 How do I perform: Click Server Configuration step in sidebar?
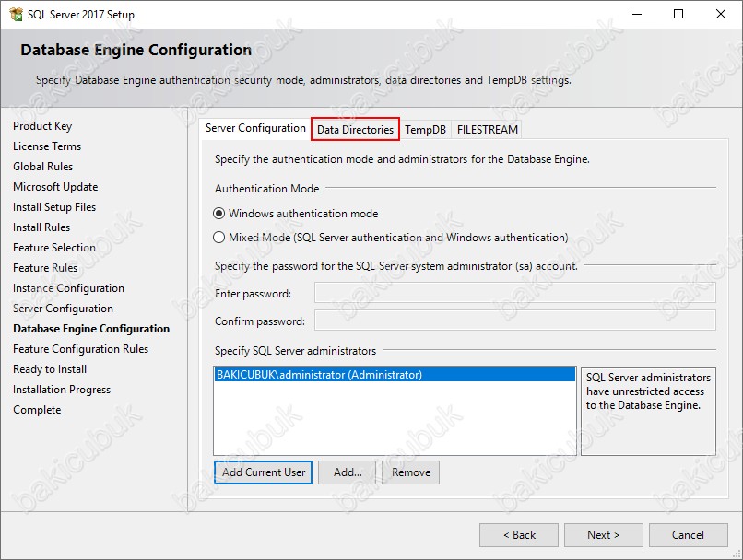(x=63, y=309)
